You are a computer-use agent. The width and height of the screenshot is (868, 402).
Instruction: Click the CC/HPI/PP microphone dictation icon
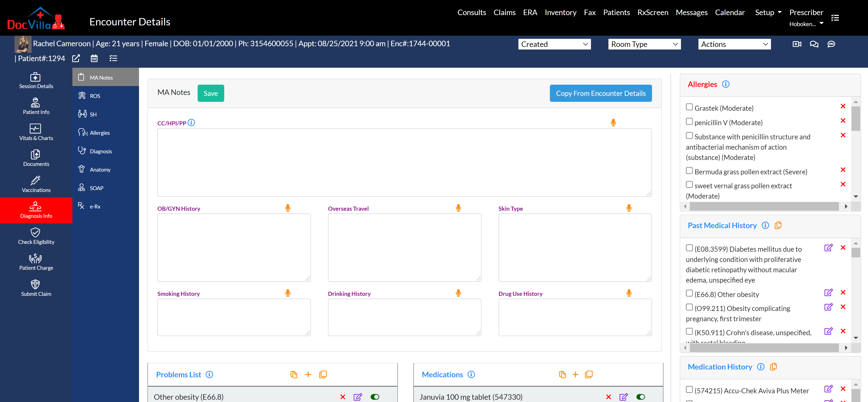coord(613,123)
